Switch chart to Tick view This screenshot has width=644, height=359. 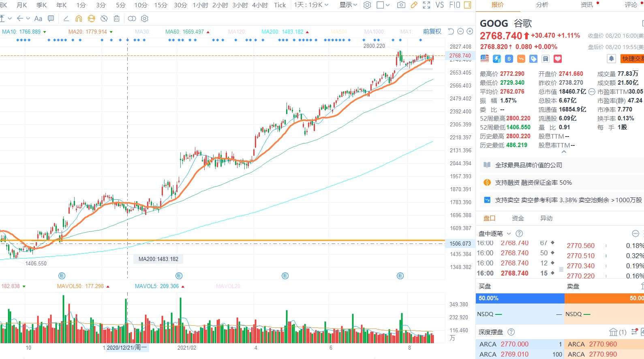click(x=280, y=5)
